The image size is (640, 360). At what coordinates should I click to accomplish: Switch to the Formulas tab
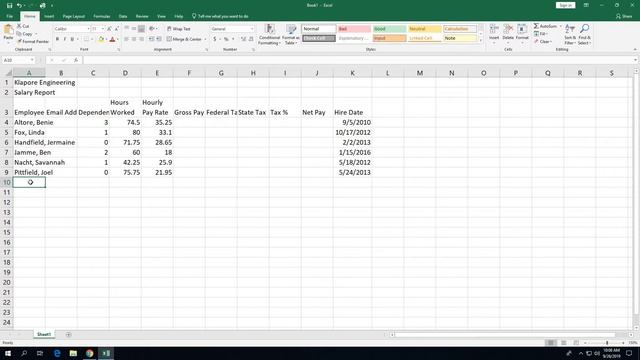pos(102,16)
